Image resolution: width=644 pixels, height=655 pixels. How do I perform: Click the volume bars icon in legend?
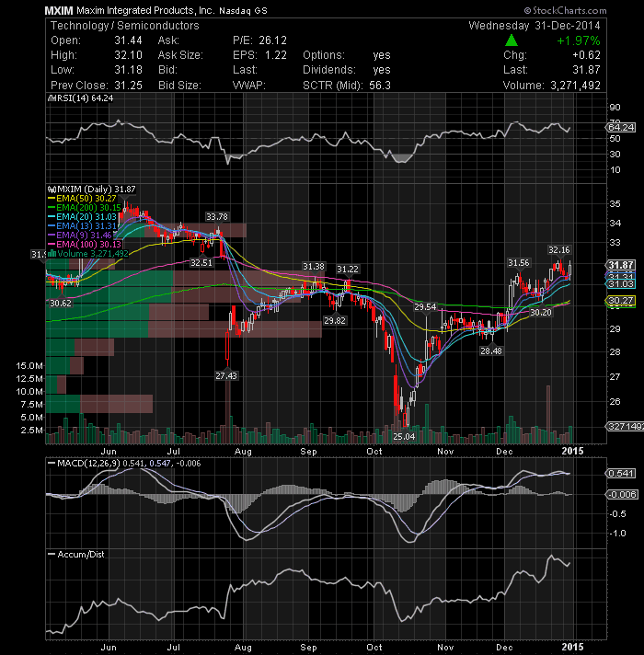pos(52,254)
